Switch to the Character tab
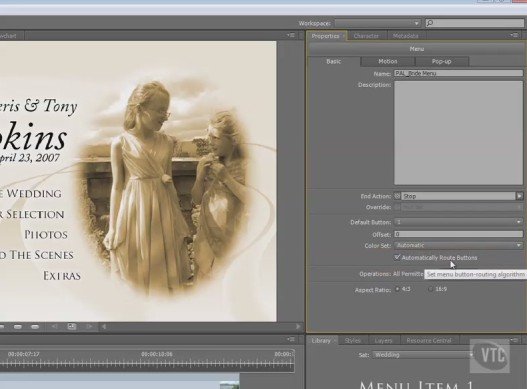527x389 pixels. point(366,36)
